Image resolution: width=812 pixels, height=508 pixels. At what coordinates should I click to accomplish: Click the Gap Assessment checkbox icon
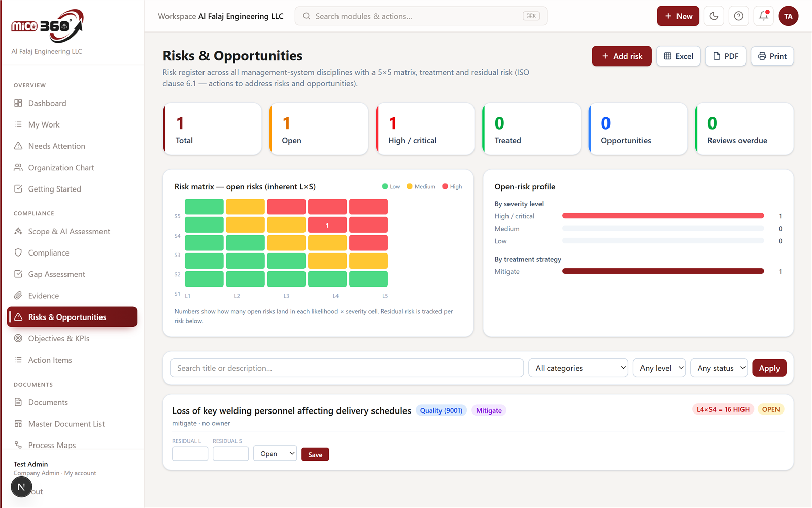click(x=18, y=274)
